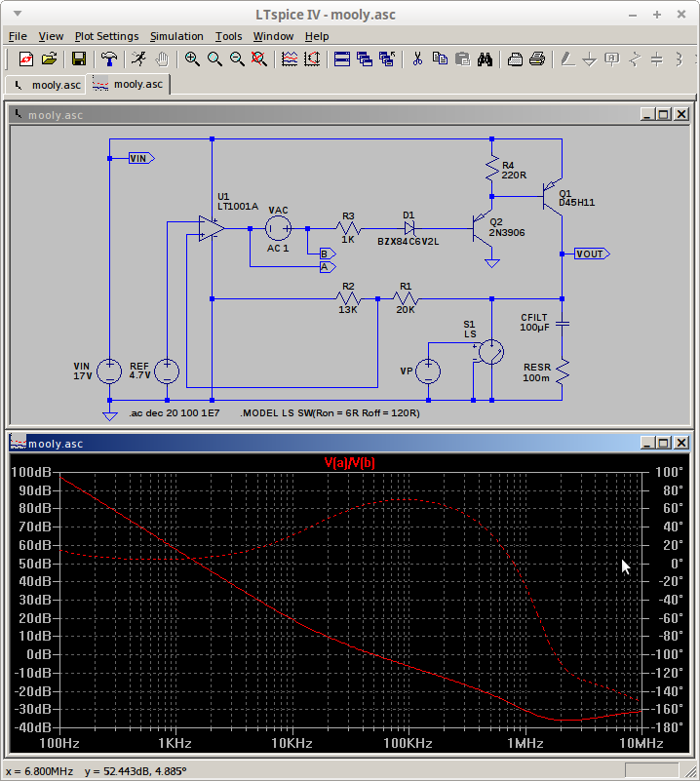This screenshot has width=700, height=781.
Task: Click the REF 4.7V voltage source symbol
Action: pyautogui.click(x=167, y=371)
